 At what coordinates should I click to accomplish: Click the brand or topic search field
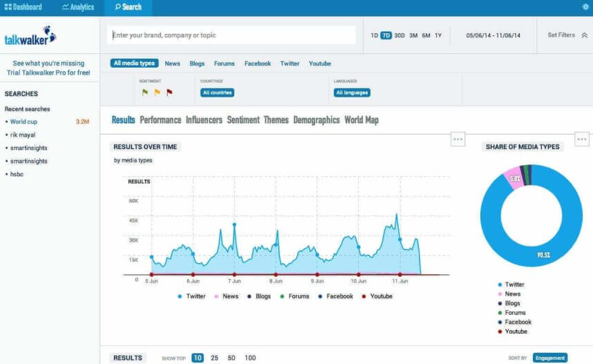pos(232,35)
